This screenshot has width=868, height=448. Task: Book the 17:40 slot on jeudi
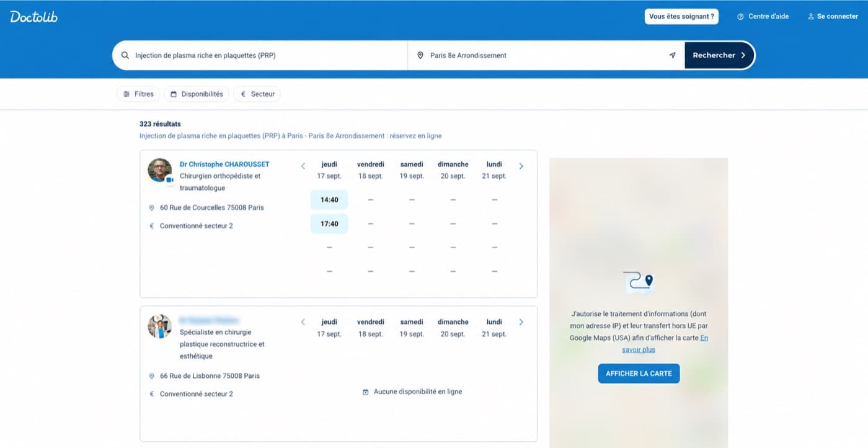pos(329,223)
